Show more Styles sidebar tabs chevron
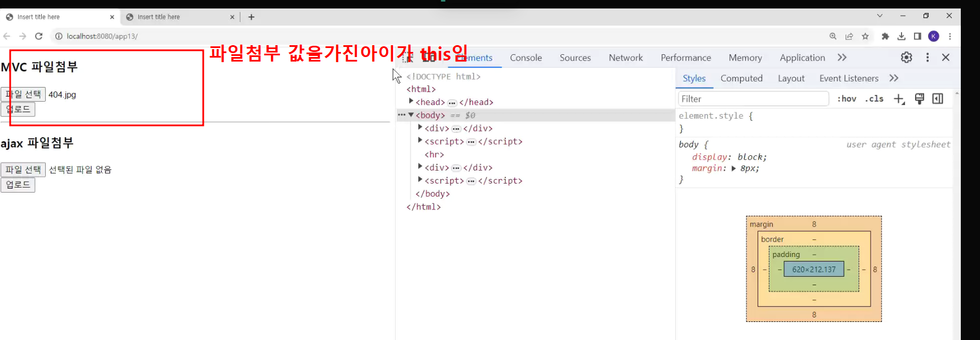The width and height of the screenshot is (980, 340). [894, 78]
